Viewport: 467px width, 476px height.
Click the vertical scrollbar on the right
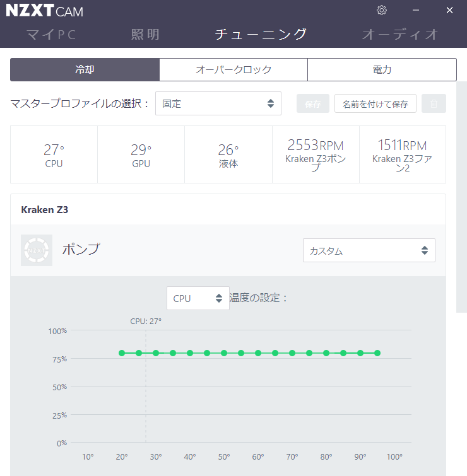[x=461, y=197]
